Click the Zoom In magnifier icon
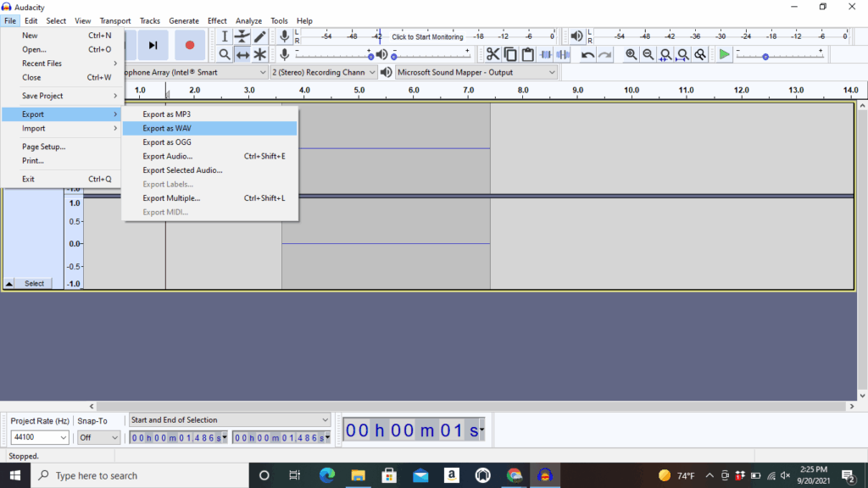Image resolution: width=868 pixels, height=488 pixels. pos(632,54)
